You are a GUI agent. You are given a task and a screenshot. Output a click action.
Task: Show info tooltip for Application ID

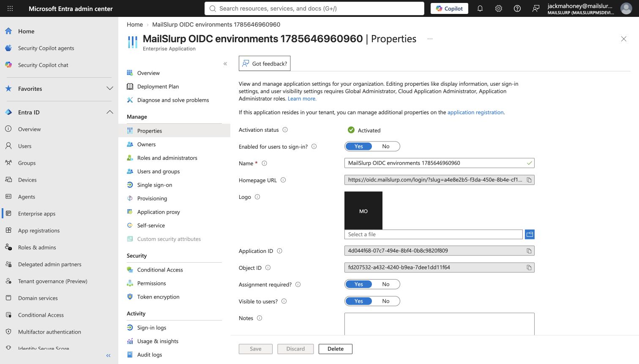pyautogui.click(x=279, y=251)
